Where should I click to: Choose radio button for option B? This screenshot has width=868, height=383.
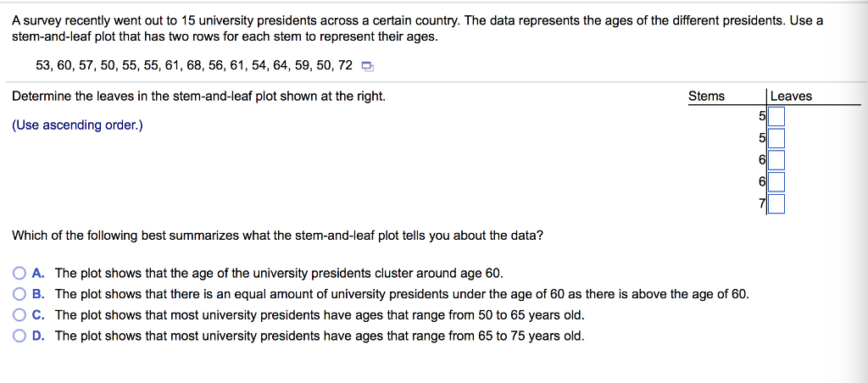click(x=19, y=294)
